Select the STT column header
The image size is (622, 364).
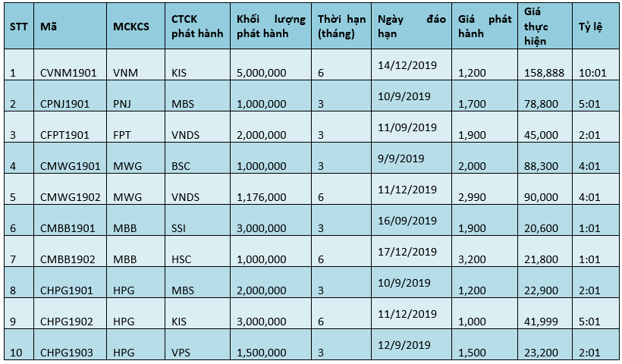click(x=19, y=27)
